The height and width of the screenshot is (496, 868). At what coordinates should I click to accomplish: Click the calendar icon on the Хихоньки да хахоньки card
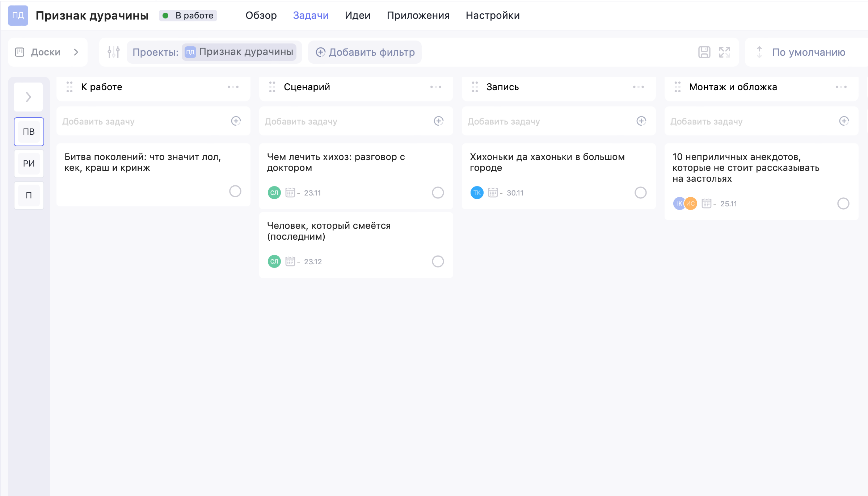493,193
